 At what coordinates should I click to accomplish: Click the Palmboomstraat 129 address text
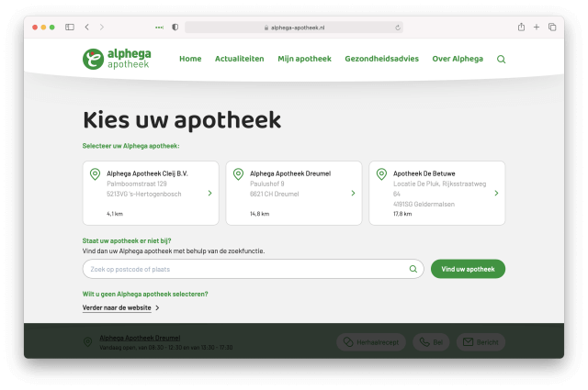tap(137, 184)
